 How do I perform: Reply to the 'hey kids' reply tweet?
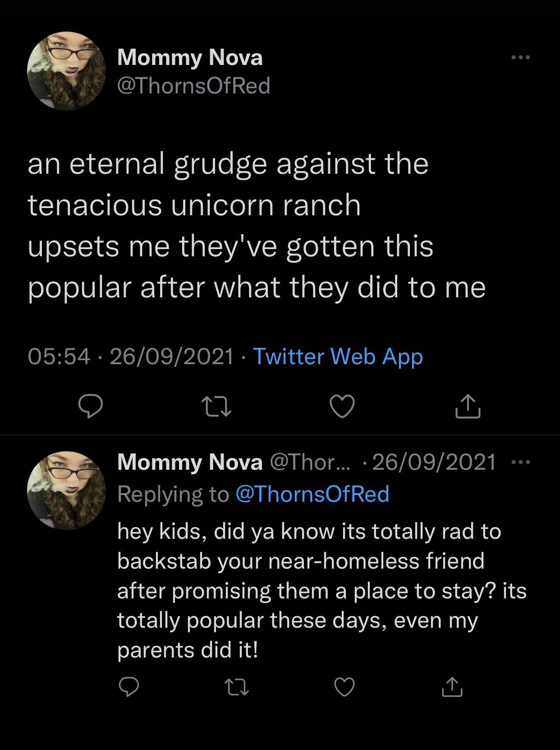(129, 687)
